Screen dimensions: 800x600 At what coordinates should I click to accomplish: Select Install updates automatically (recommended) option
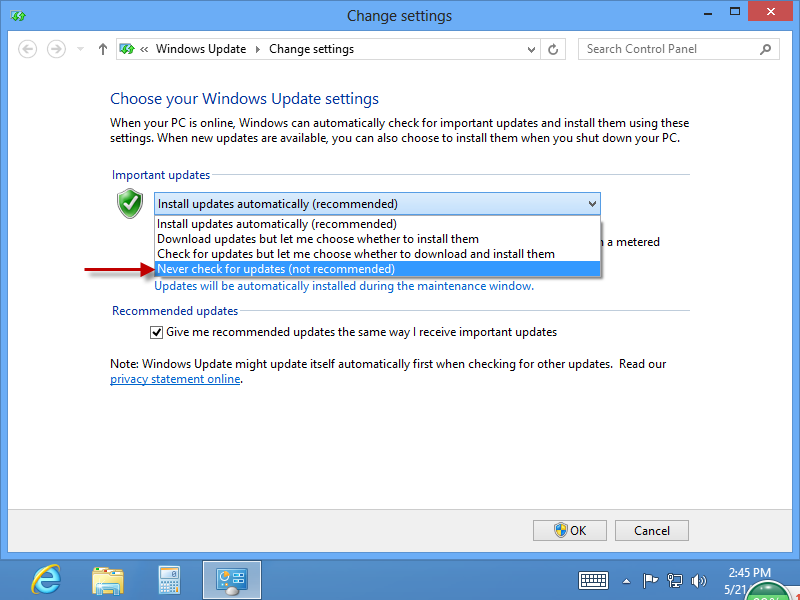[x=377, y=224]
